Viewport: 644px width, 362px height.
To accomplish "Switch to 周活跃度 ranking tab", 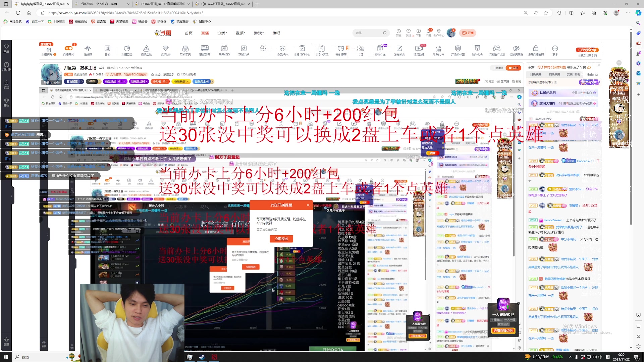I will point(554,74).
